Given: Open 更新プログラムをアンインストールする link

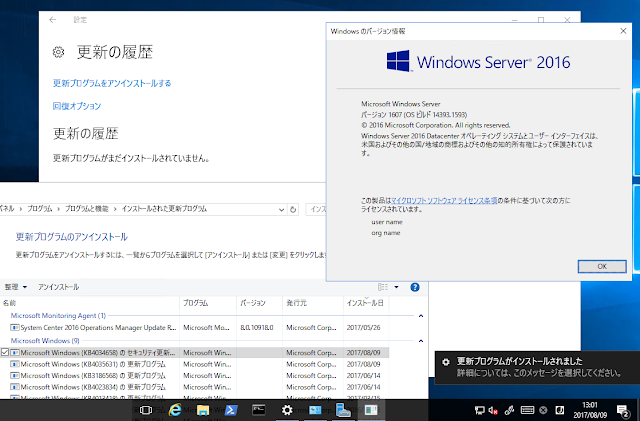Looking at the screenshot, I should click(x=112, y=83).
